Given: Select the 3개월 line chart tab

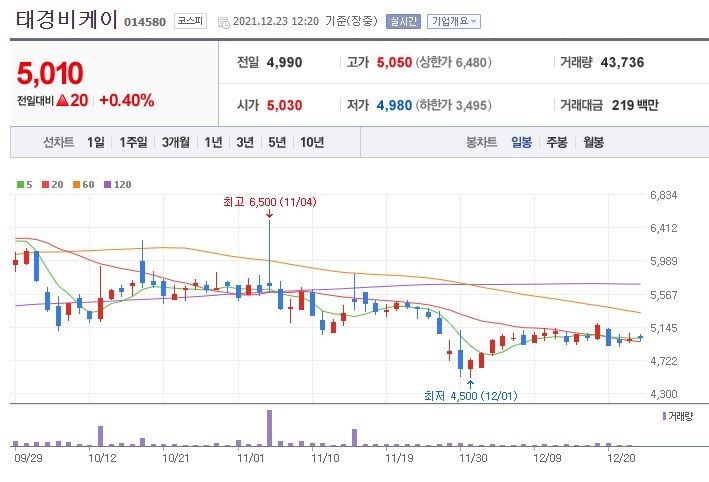Looking at the screenshot, I should point(176,142).
